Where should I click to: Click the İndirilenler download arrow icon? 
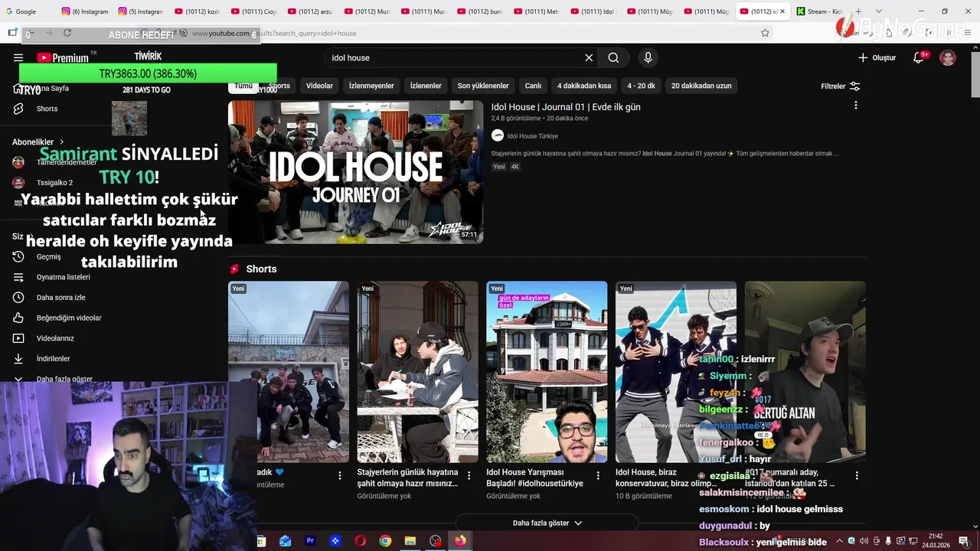(18, 359)
